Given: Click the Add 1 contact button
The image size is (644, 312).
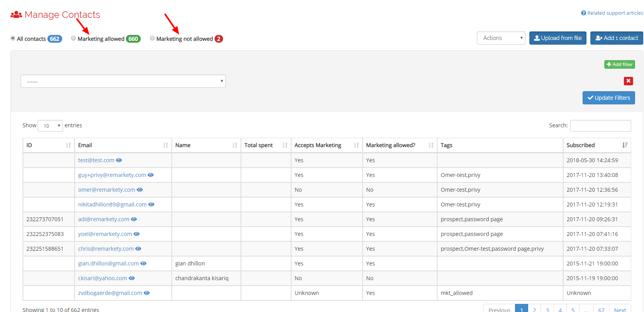Looking at the screenshot, I should [x=617, y=38].
